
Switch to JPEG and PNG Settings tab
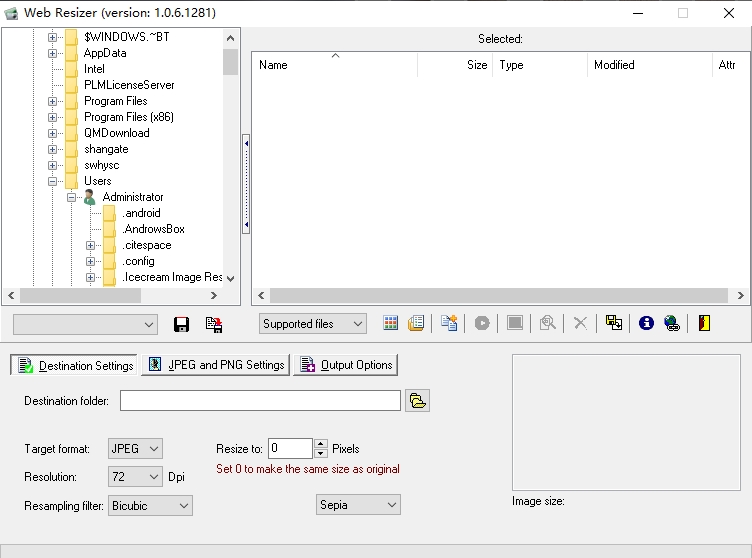216,365
